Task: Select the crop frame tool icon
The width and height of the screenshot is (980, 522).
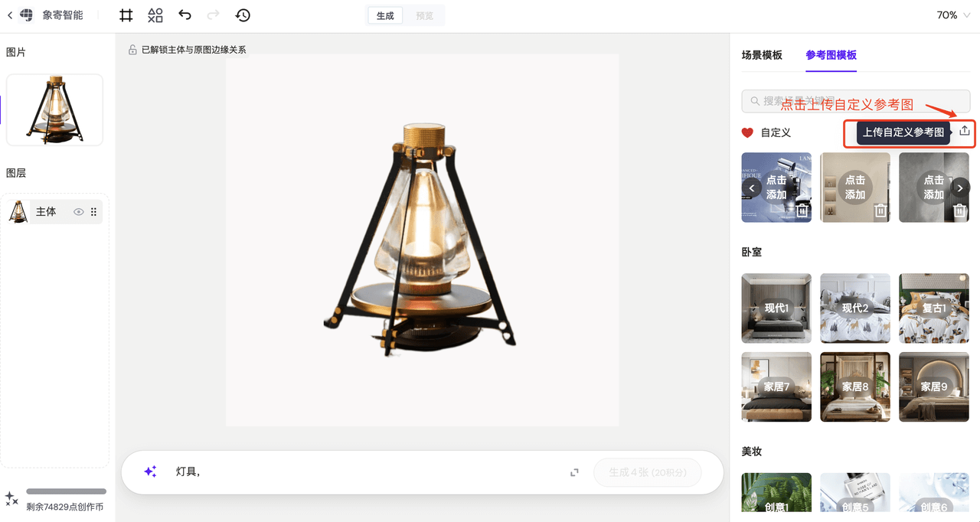Action: click(x=126, y=15)
